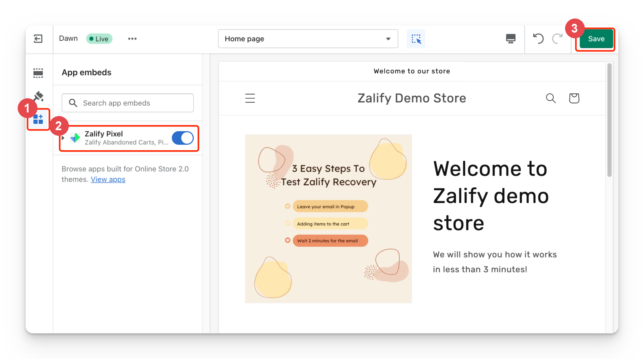Click the undo arrow icon
644x359 pixels.
538,39
